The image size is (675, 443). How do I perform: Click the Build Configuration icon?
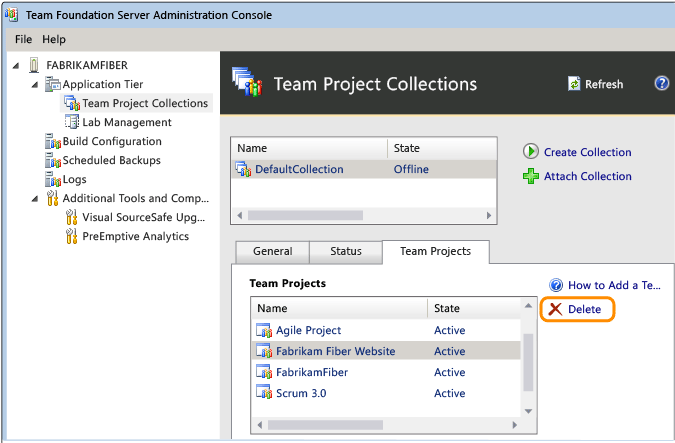point(53,141)
